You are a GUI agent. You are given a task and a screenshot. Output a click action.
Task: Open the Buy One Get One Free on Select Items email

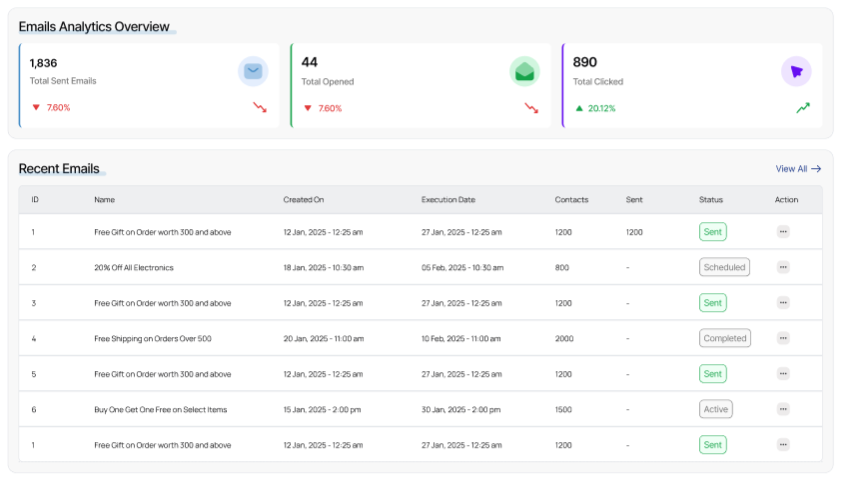click(x=159, y=409)
